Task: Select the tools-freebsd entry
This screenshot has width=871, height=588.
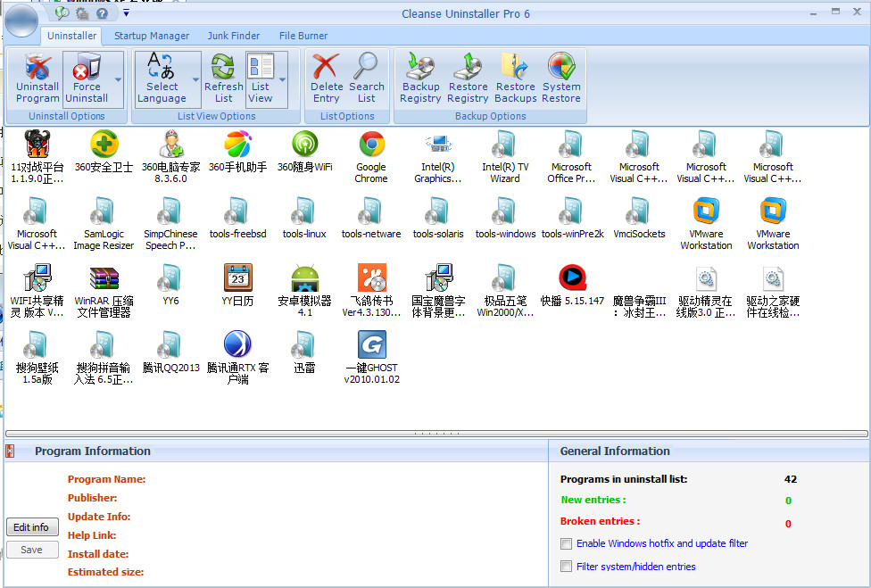Action: coord(237,219)
